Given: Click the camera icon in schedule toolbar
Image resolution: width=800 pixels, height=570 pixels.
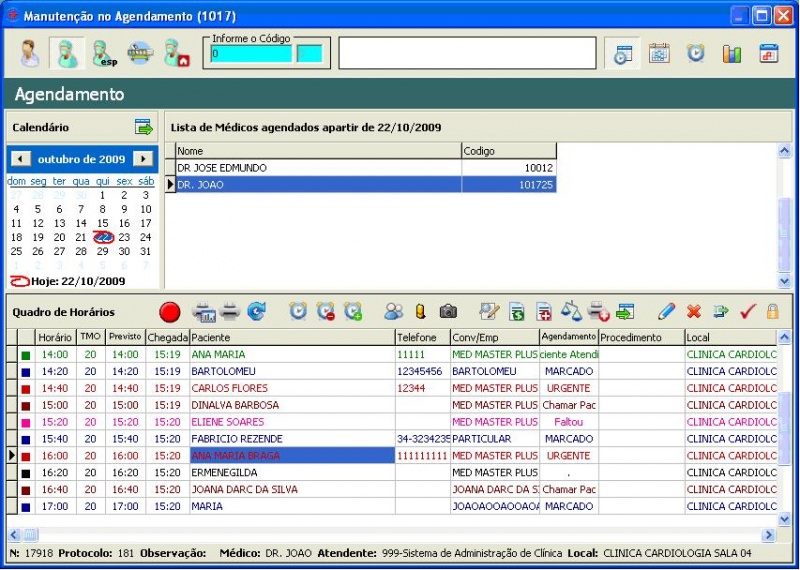Looking at the screenshot, I should click(x=448, y=312).
